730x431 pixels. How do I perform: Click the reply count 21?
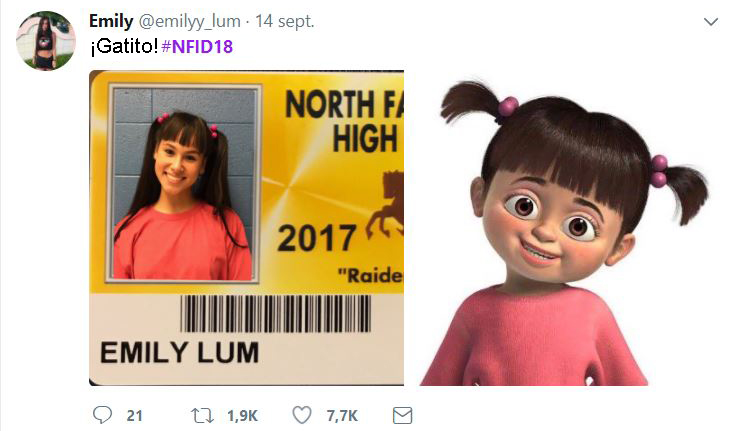pos(135,415)
